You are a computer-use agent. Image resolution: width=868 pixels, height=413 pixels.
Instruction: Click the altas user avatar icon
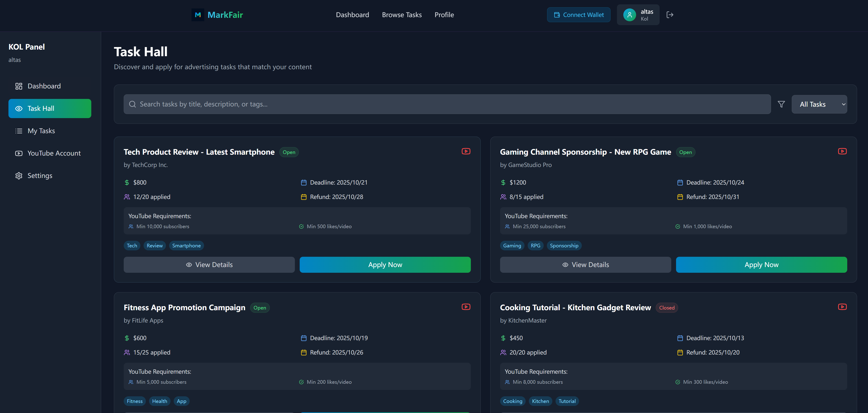[x=629, y=15]
